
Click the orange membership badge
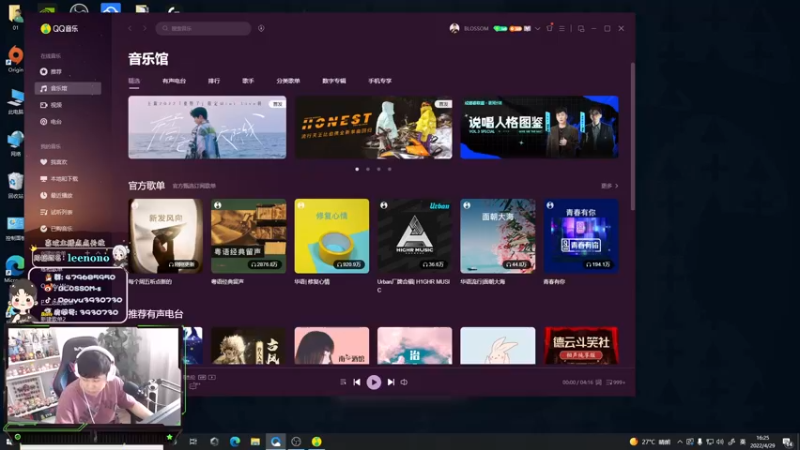(515, 29)
